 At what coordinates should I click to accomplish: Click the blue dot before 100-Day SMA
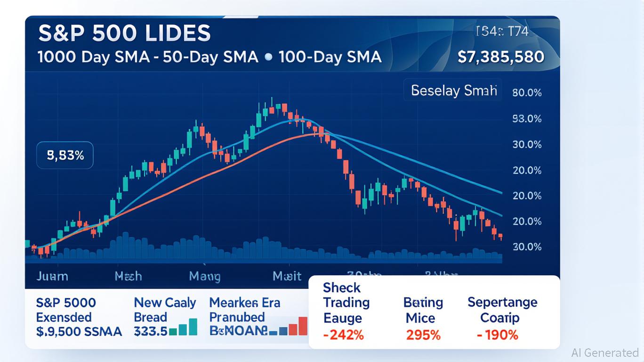pyautogui.click(x=268, y=58)
